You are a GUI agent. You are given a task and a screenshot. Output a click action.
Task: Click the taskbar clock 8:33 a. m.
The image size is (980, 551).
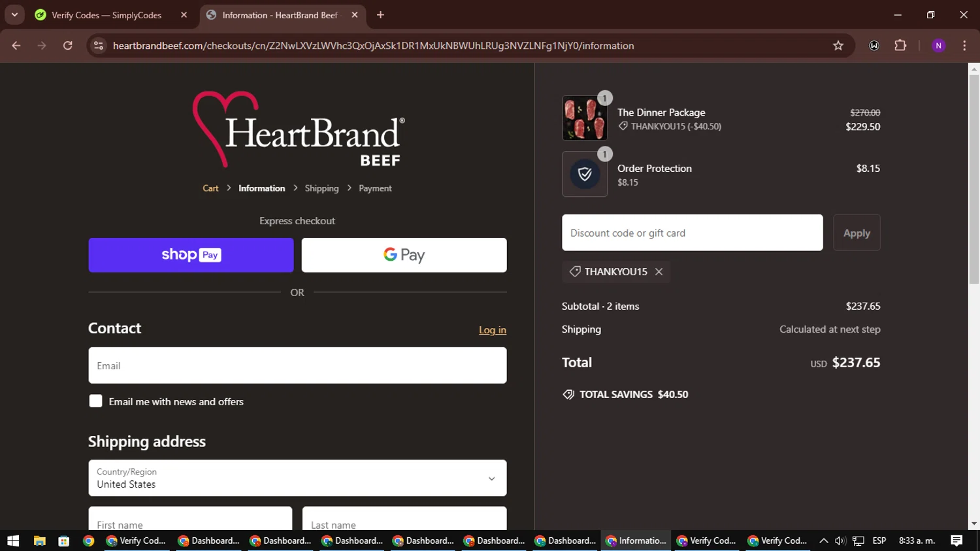917,541
